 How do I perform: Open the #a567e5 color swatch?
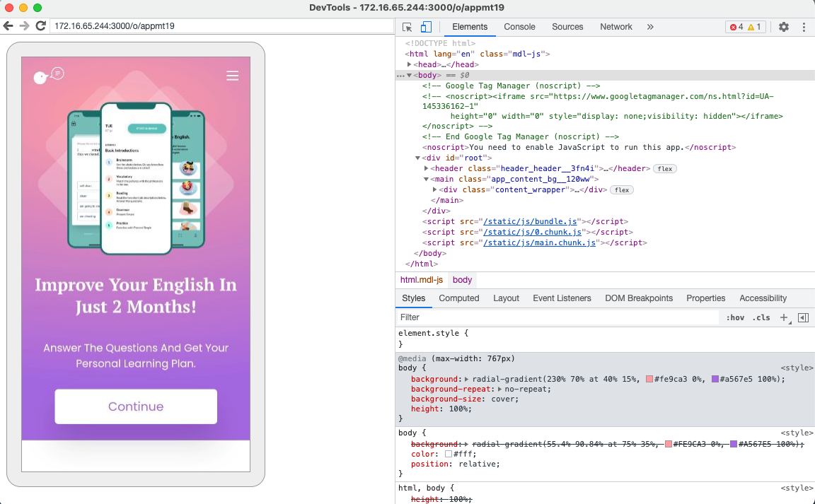click(715, 380)
